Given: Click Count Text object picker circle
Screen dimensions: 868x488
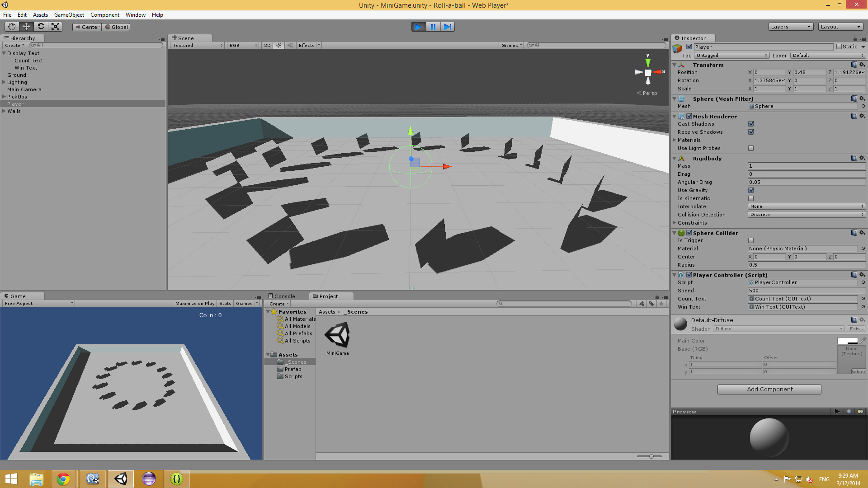Looking at the screenshot, I should [863, 299].
